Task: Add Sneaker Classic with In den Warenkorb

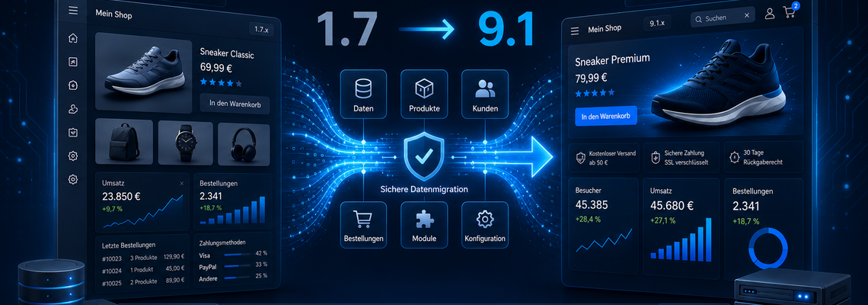Action: tap(235, 103)
